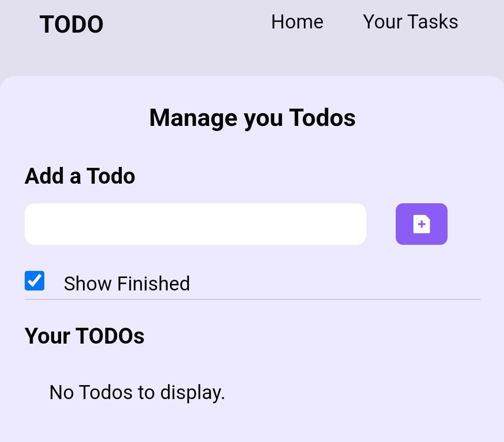Click the bold TODO brand text
The width and height of the screenshot is (504, 442).
click(x=71, y=24)
